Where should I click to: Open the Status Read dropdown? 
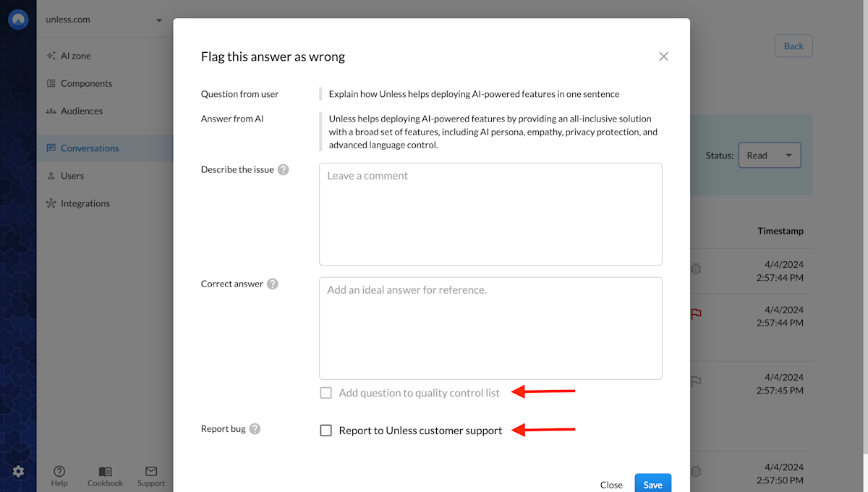pos(769,155)
